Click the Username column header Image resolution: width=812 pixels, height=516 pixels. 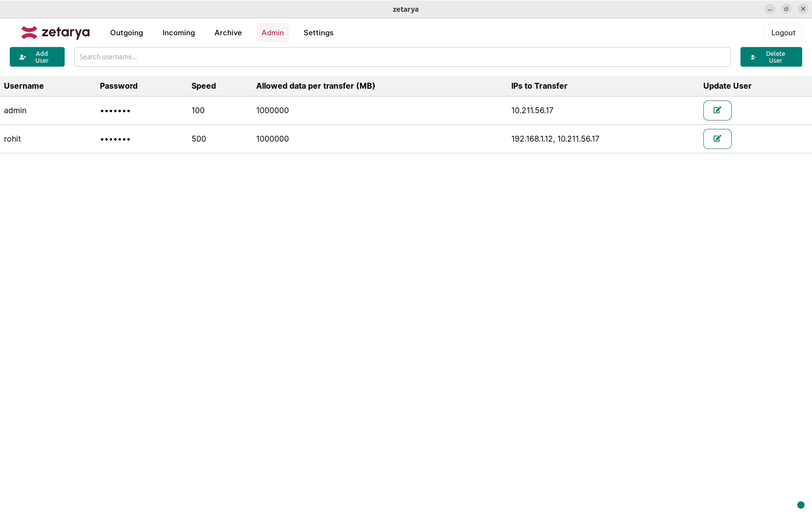[24, 86]
